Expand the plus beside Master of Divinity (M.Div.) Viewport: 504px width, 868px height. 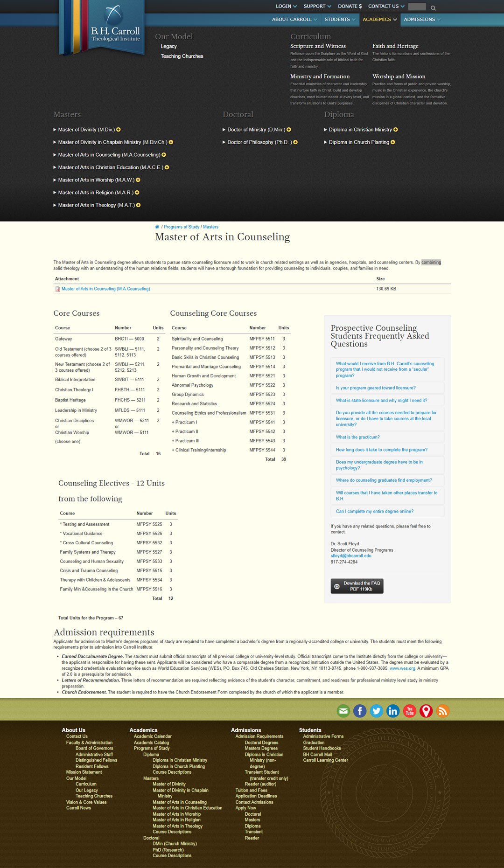[x=119, y=130]
